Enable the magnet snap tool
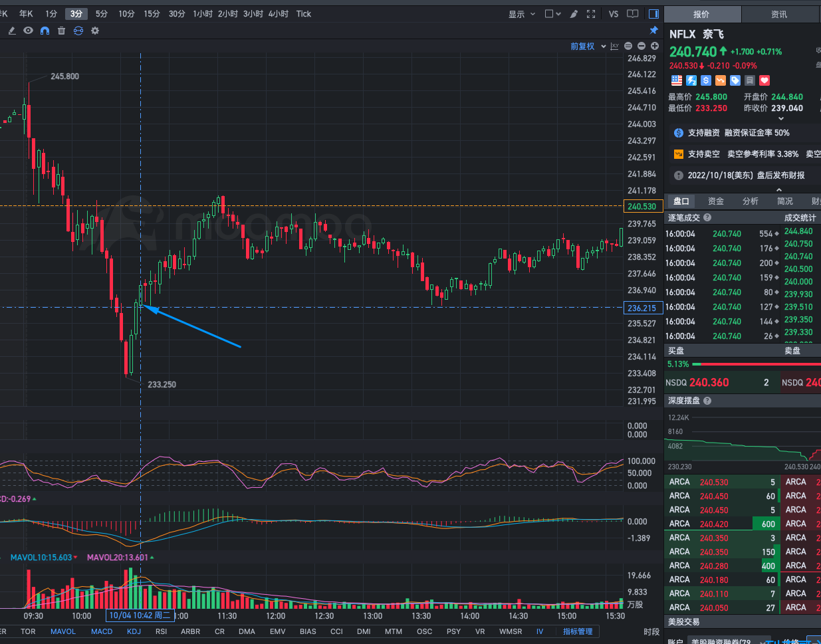 click(45, 31)
